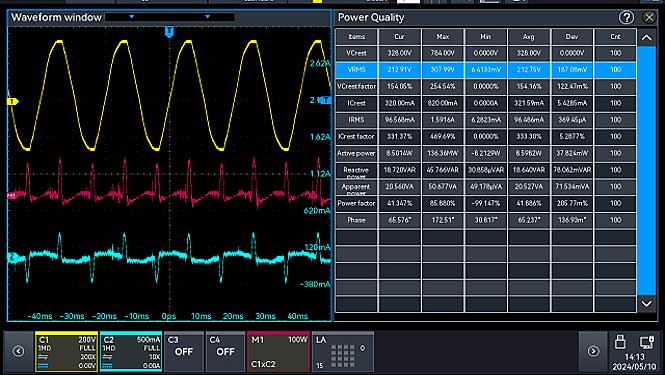Select the Reactive power row label

[356, 170]
